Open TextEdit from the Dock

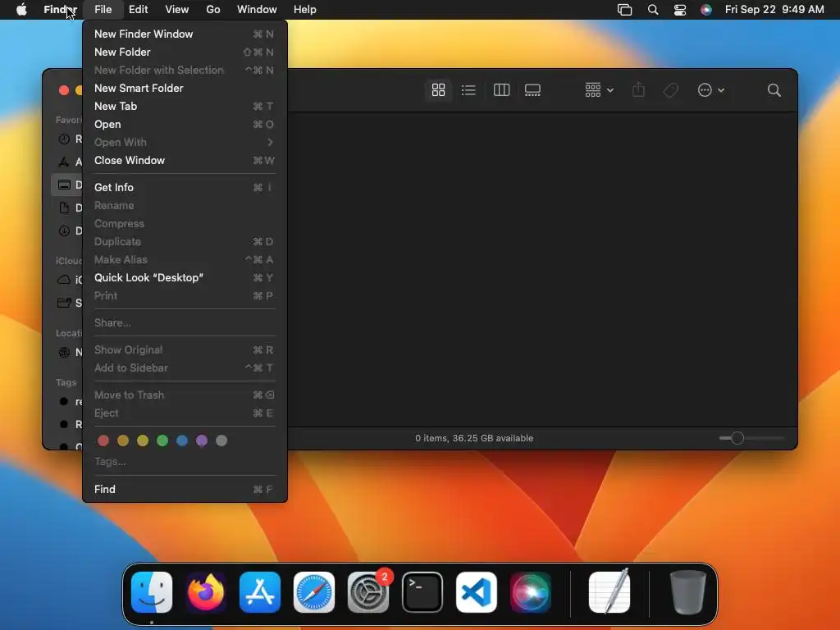tap(609, 591)
